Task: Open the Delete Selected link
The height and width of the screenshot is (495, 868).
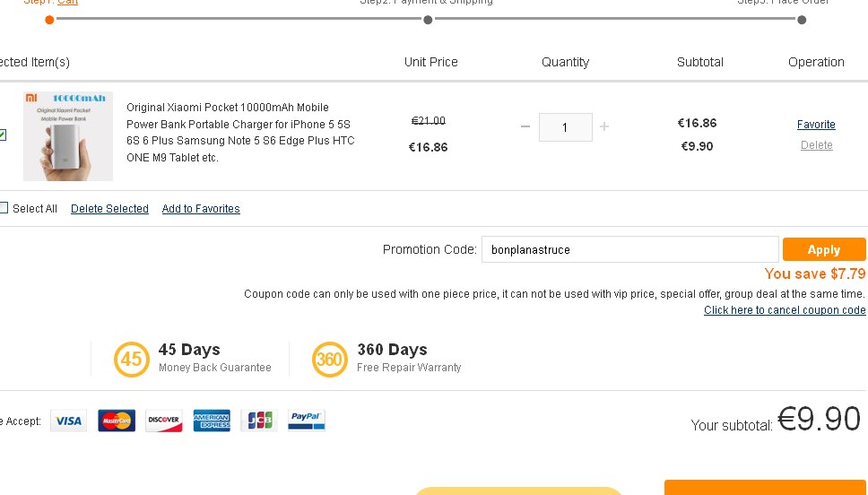Action: (109, 209)
